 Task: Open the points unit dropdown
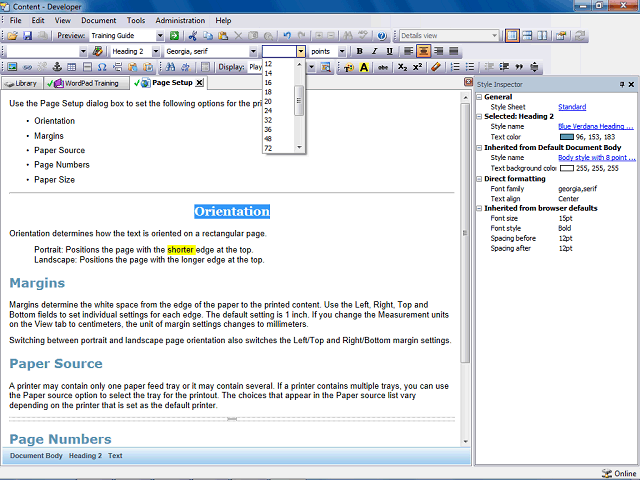click(x=342, y=51)
